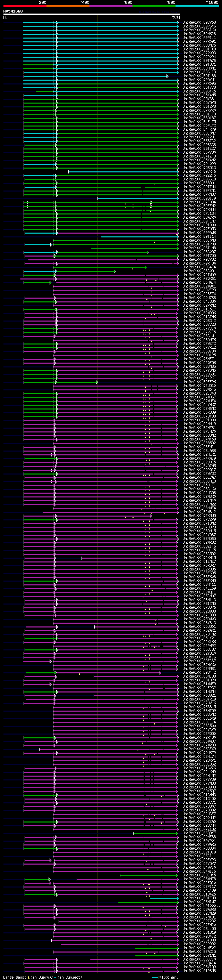
Task: Select the UniRef100_B2HEX1 label
Action: click(199, 454)
